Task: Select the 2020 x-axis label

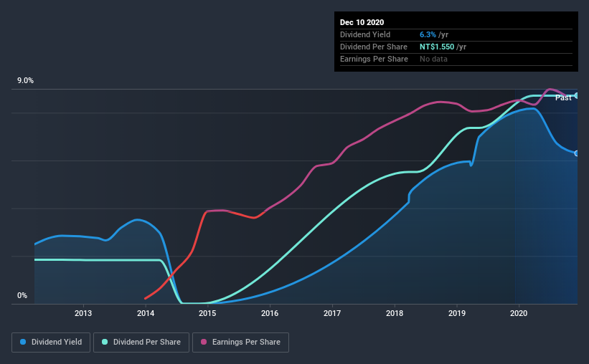Action: point(519,313)
